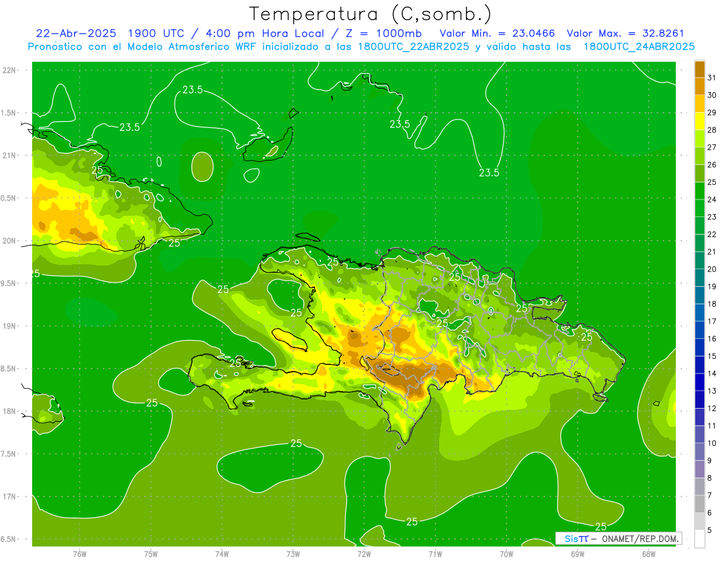Click the "22N" latitude axis label

tap(8, 70)
